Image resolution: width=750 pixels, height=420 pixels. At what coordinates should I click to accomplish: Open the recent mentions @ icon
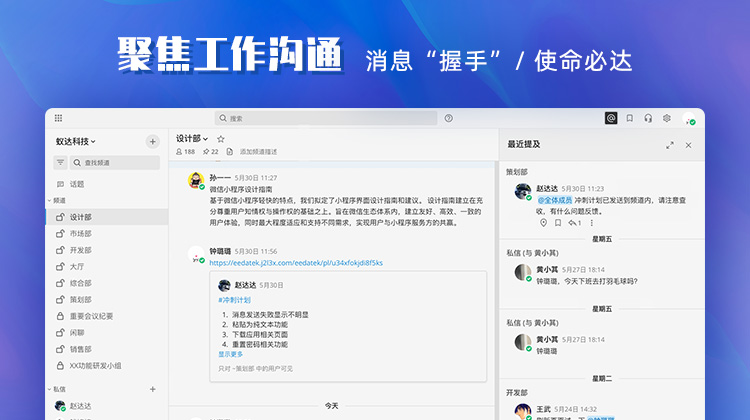(x=611, y=118)
